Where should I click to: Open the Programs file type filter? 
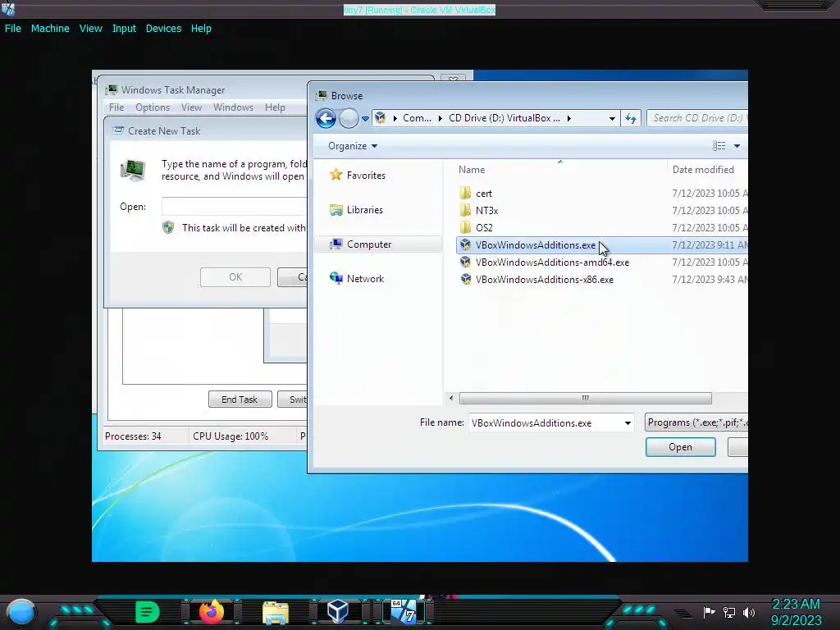click(696, 422)
